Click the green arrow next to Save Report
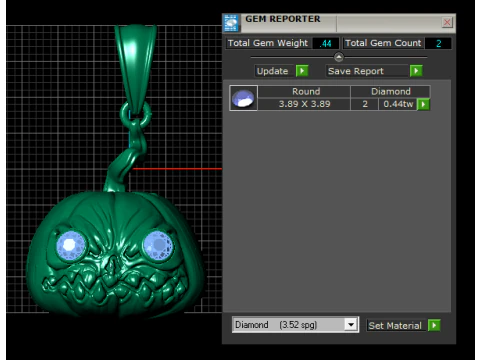 tap(416, 71)
